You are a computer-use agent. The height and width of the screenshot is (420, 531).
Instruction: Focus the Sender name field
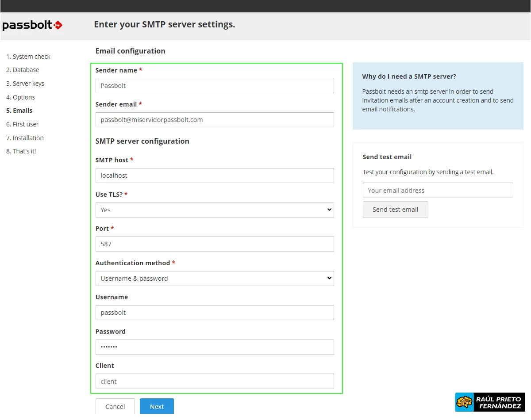coord(215,86)
